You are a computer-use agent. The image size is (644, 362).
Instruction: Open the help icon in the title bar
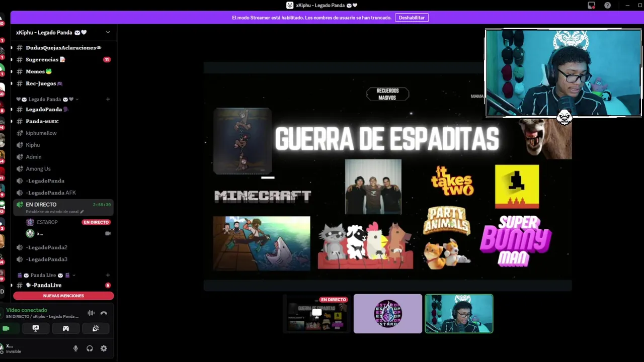[x=607, y=5]
